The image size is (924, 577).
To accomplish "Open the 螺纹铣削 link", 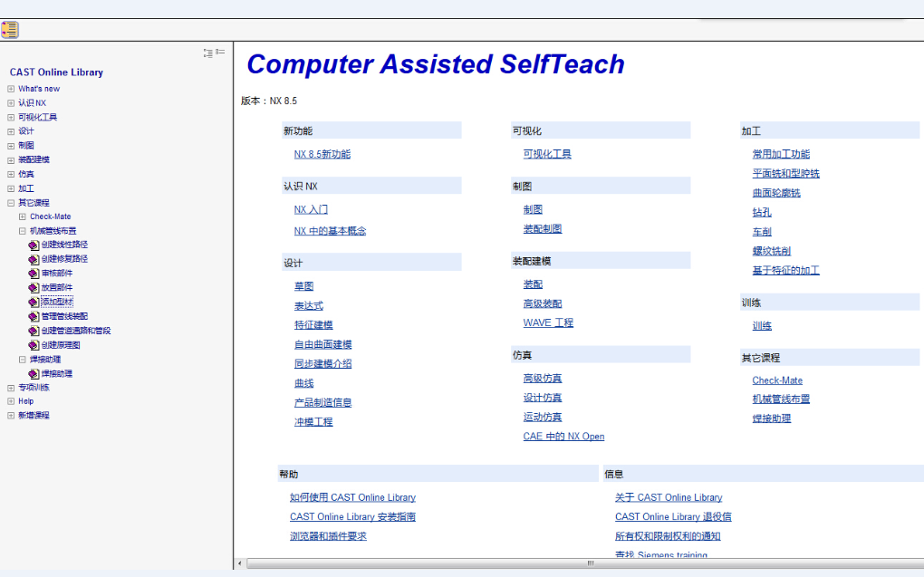I will [x=772, y=251].
